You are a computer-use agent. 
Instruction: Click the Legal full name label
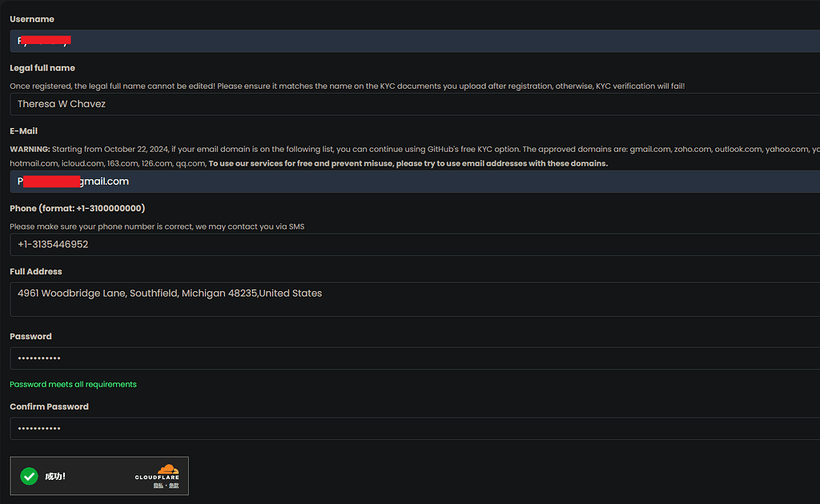pyautogui.click(x=42, y=68)
